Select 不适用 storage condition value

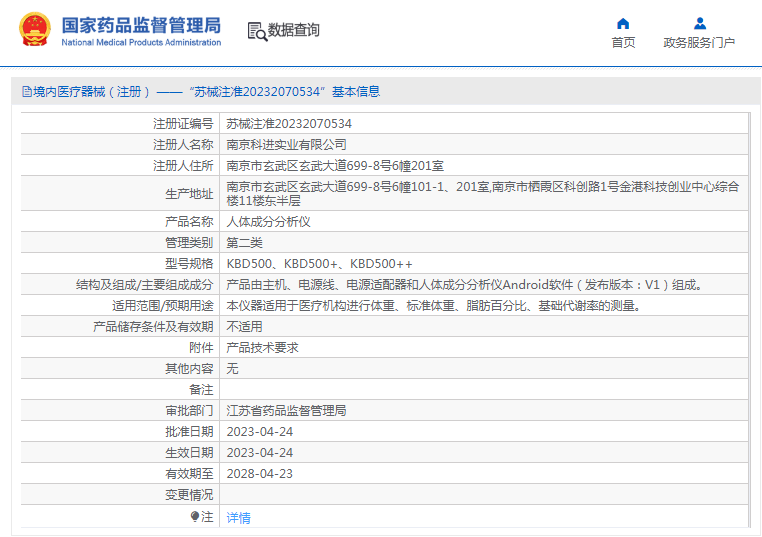[244, 327]
